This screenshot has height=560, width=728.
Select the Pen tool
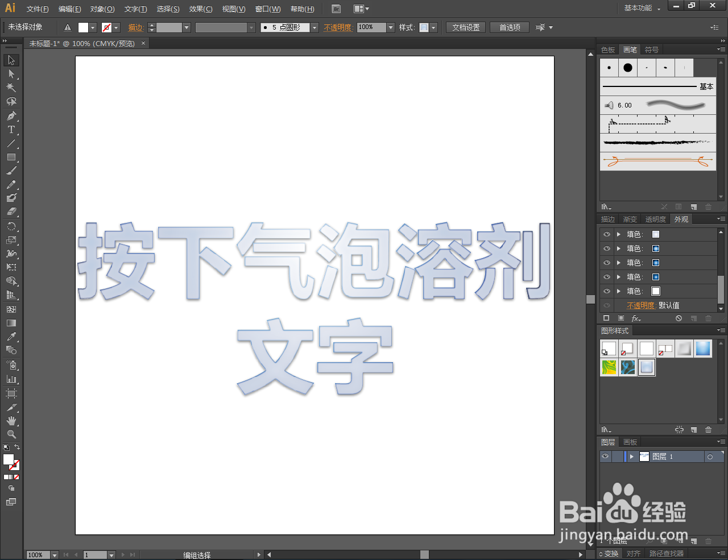point(12,116)
